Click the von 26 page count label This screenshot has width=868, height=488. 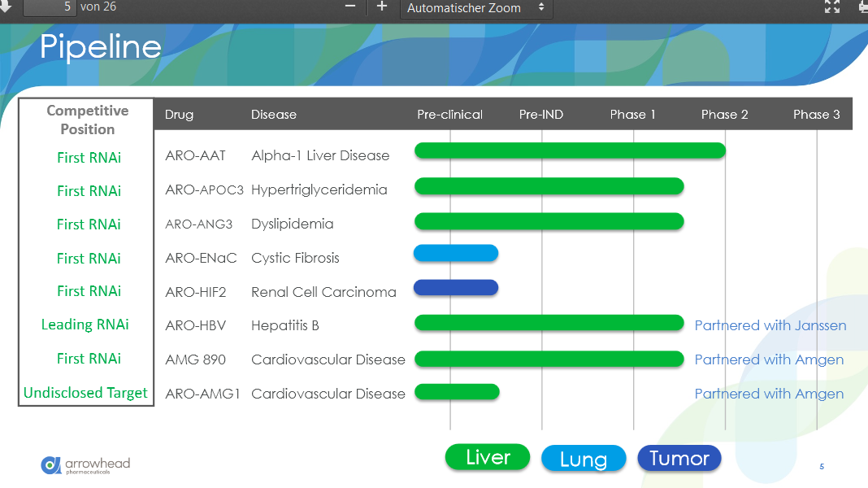[98, 7]
